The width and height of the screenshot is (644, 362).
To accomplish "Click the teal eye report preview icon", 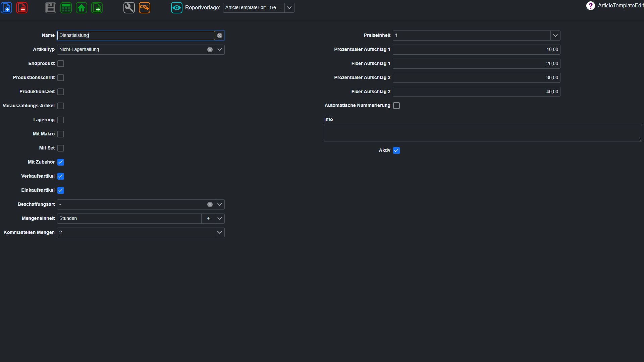I will pos(177,7).
